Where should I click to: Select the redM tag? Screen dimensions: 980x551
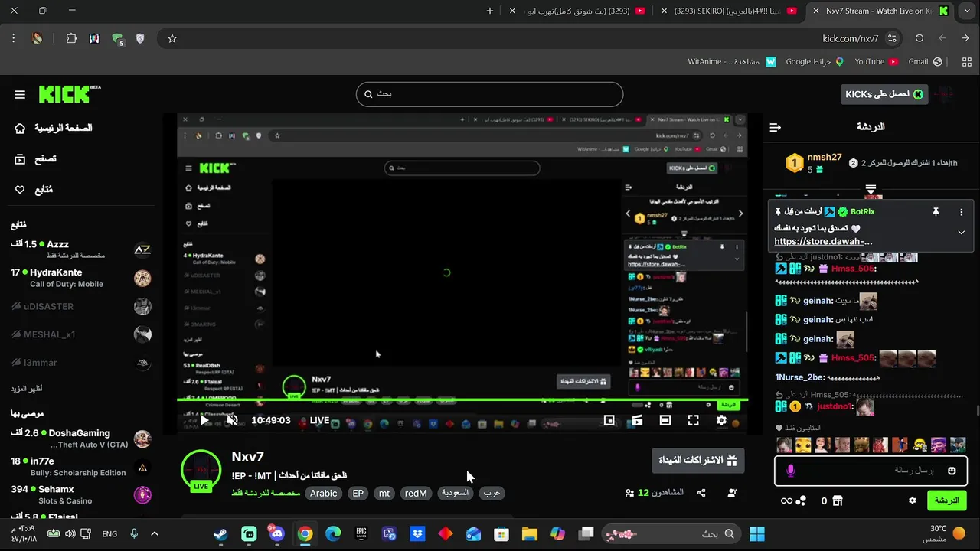[416, 494]
